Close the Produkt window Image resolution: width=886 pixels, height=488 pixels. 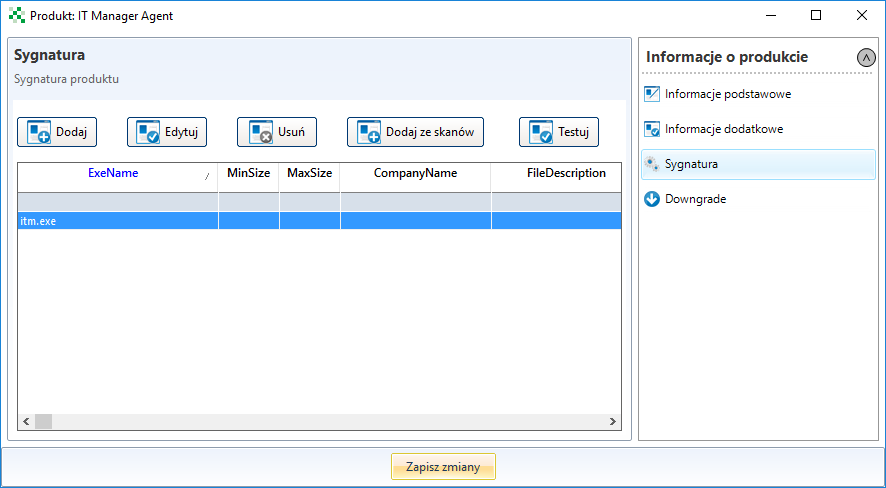tap(862, 15)
